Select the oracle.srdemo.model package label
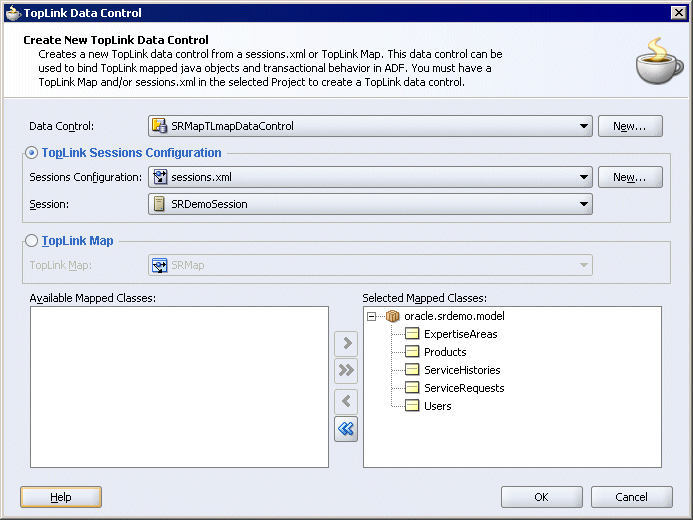Image resolution: width=693 pixels, height=520 pixels. (454, 316)
